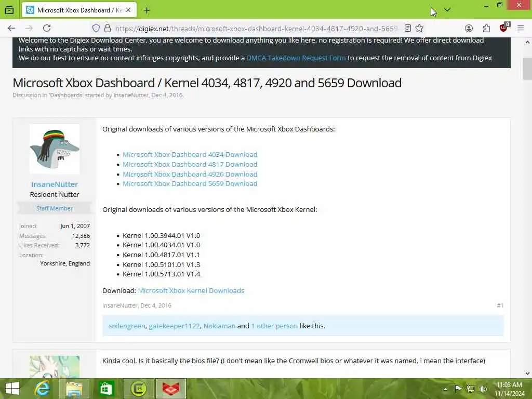The image size is (532, 399).
Task: Toggle reader view icon in address bar
Action: pos(408,28)
